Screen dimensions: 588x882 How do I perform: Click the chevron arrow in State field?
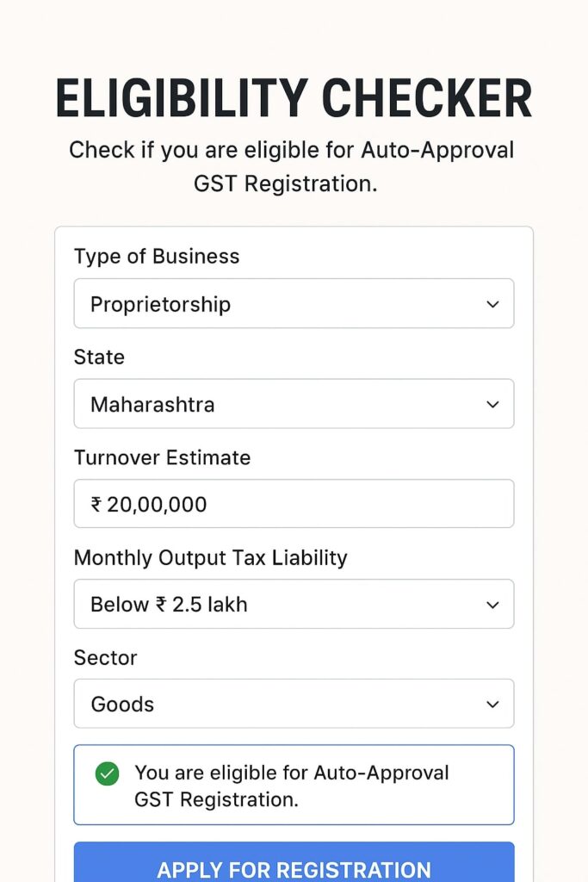tap(492, 404)
